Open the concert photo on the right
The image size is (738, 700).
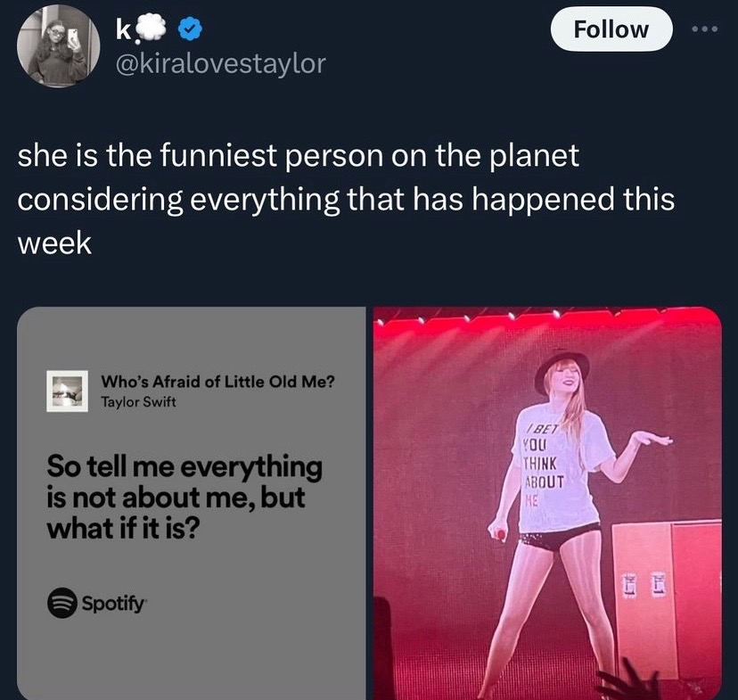click(x=545, y=504)
